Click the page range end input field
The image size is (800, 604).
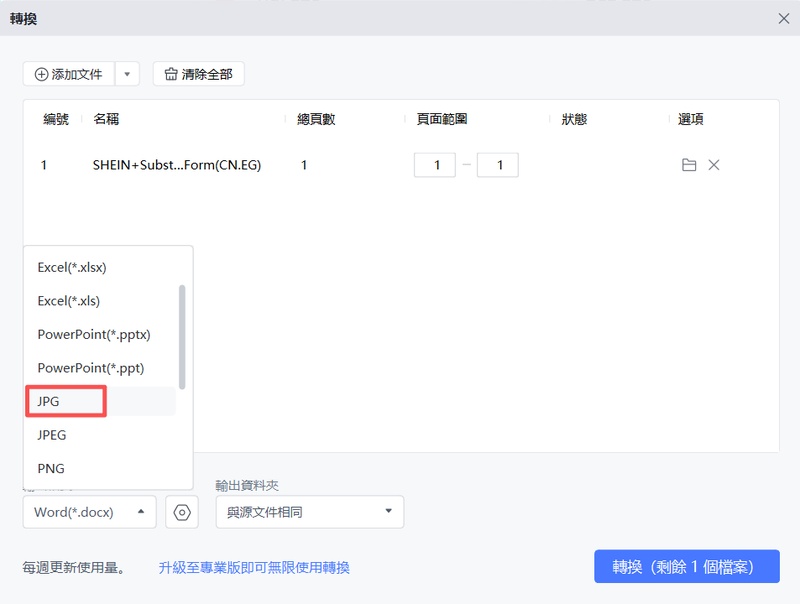point(497,164)
